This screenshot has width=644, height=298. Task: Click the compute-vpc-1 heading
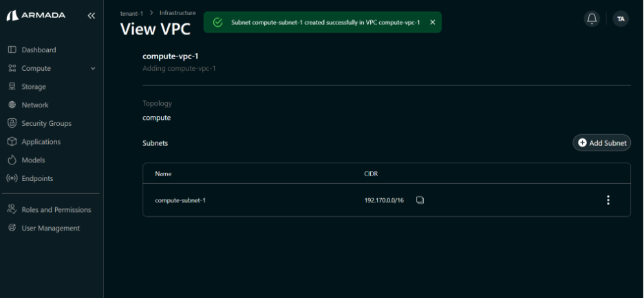(x=171, y=56)
